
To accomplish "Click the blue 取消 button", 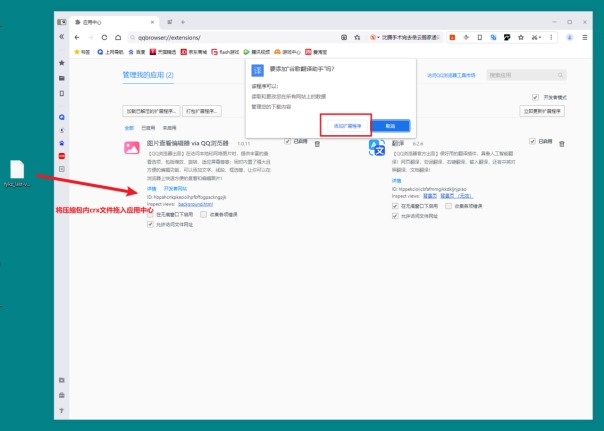I will pyautogui.click(x=390, y=125).
